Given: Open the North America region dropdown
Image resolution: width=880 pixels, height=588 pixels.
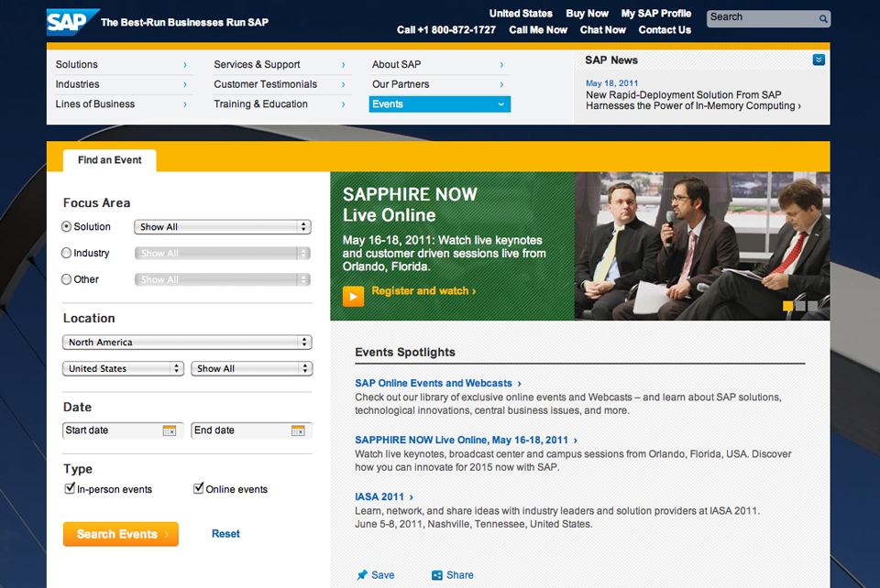Looking at the screenshot, I should (187, 342).
